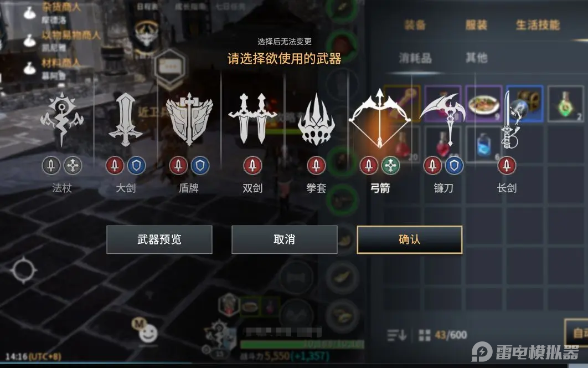Pick the 盾牌 shield weapon icon
588x368 pixels.
coord(189,119)
